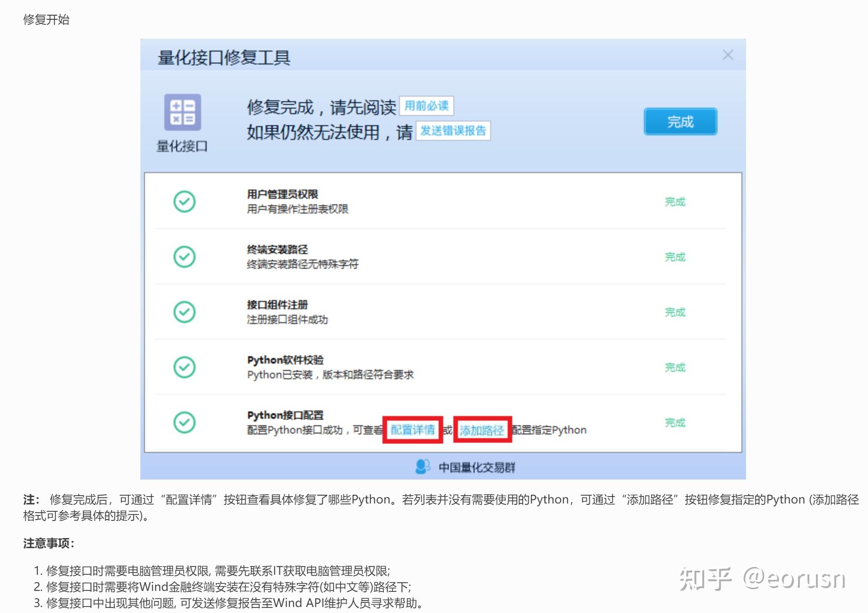Viewport: 868px width, 613px height.
Task: Click the 中国量化交易群 people icon
Action: pyautogui.click(x=422, y=466)
